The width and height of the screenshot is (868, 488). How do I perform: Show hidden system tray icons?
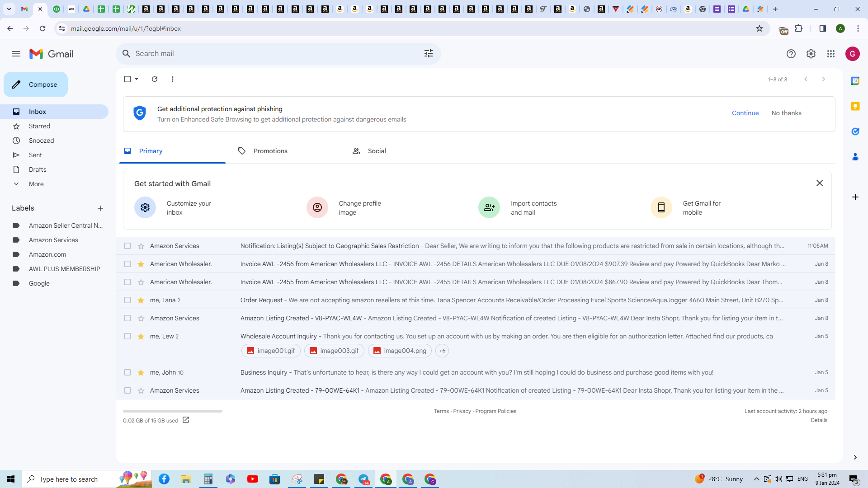pos(756,479)
